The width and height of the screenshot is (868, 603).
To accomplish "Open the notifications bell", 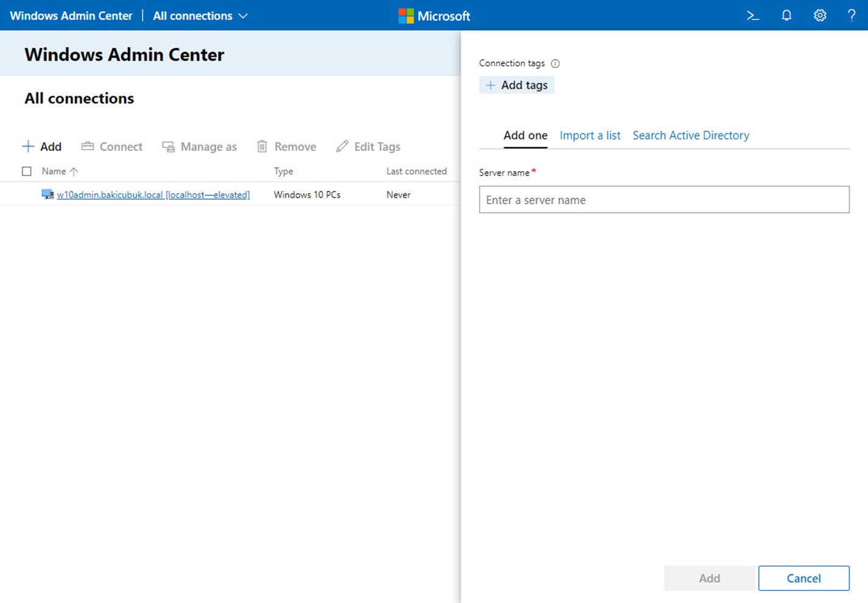I will point(786,16).
